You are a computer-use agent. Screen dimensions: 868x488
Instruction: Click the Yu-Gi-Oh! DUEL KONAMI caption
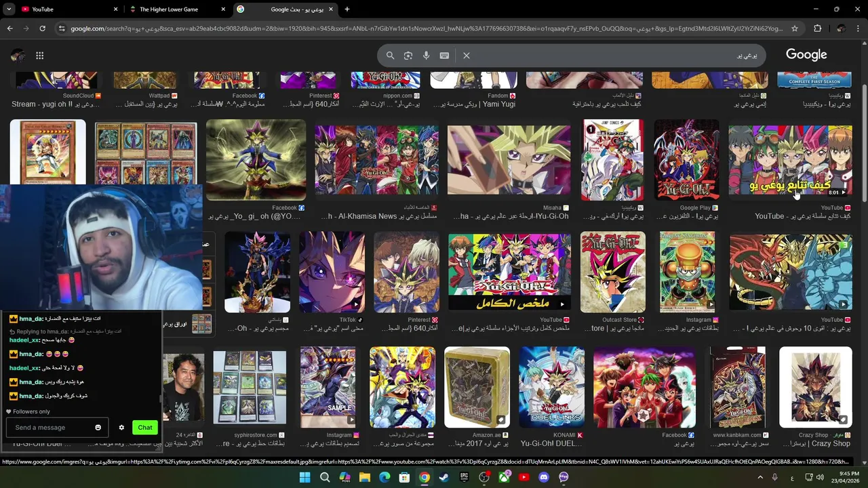551,444
